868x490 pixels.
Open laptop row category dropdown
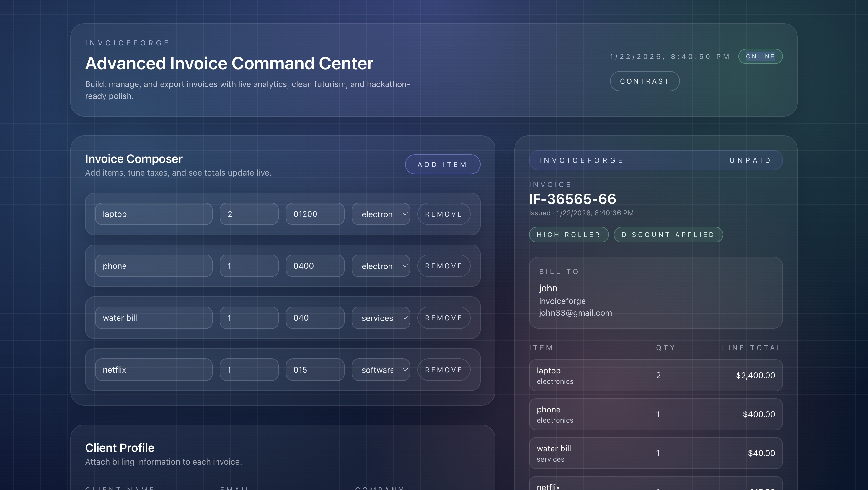[381, 214]
